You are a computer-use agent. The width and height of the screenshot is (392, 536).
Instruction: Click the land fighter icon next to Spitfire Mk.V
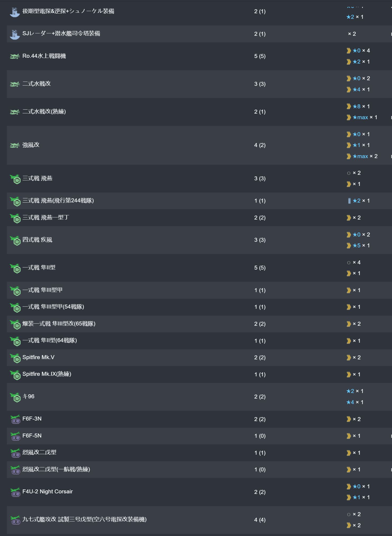(15, 358)
